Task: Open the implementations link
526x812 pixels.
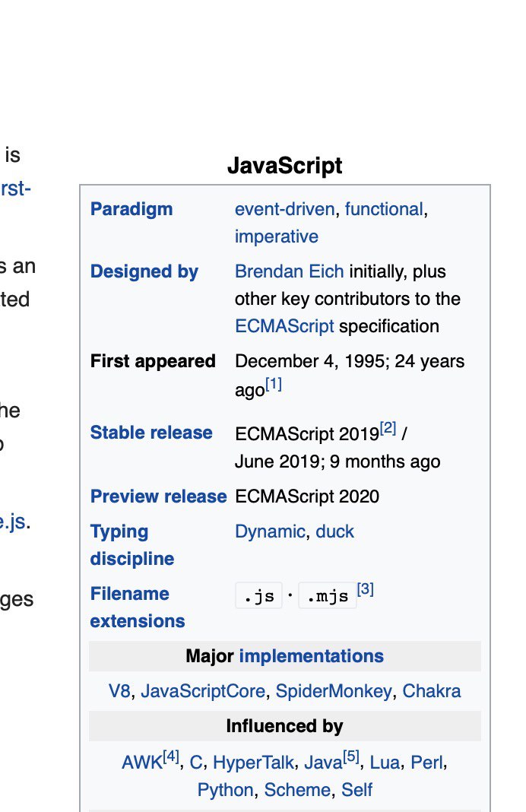Action: pyautogui.click(x=311, y=656)
